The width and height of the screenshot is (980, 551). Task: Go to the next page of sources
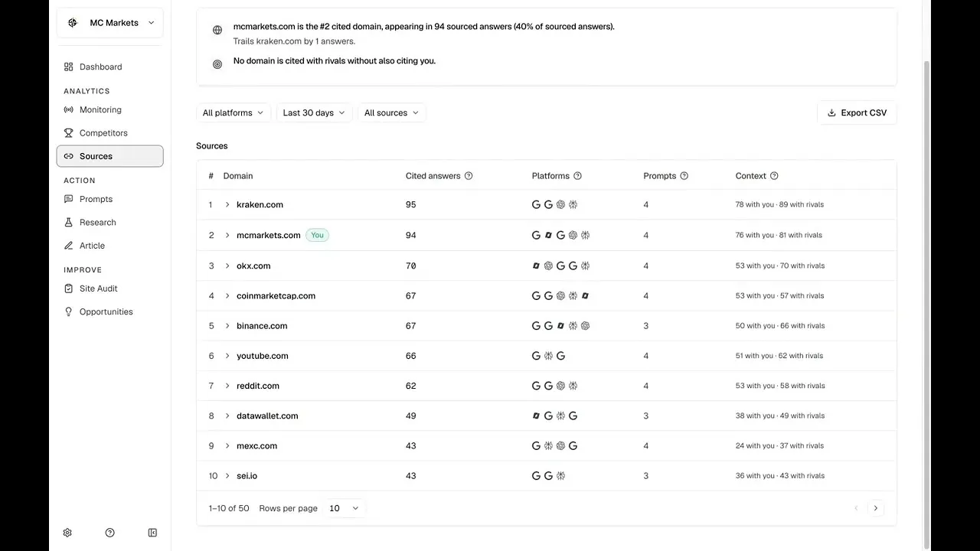tap(876, 508)
